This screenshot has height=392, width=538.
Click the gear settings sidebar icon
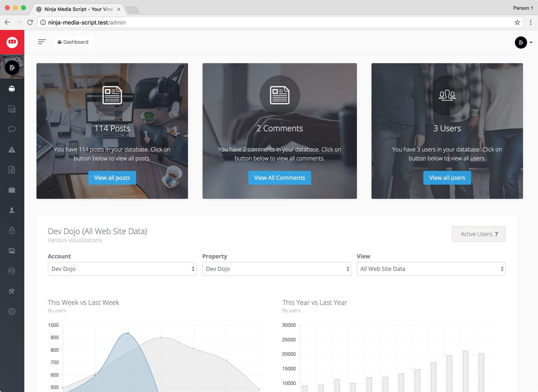click(x=12, y=311)
